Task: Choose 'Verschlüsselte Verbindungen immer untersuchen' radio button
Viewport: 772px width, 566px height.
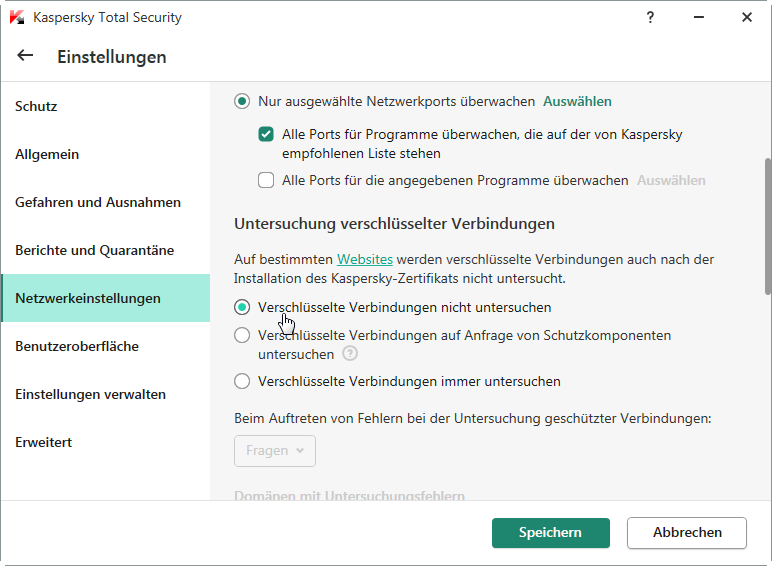Action: point(242,381)
